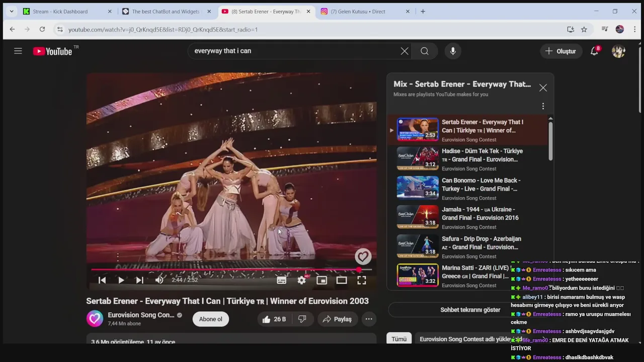Switch to the Stream - Kick Dashboard tab
This screenshot has height=362, width=644.
click(x=60, y=11)
